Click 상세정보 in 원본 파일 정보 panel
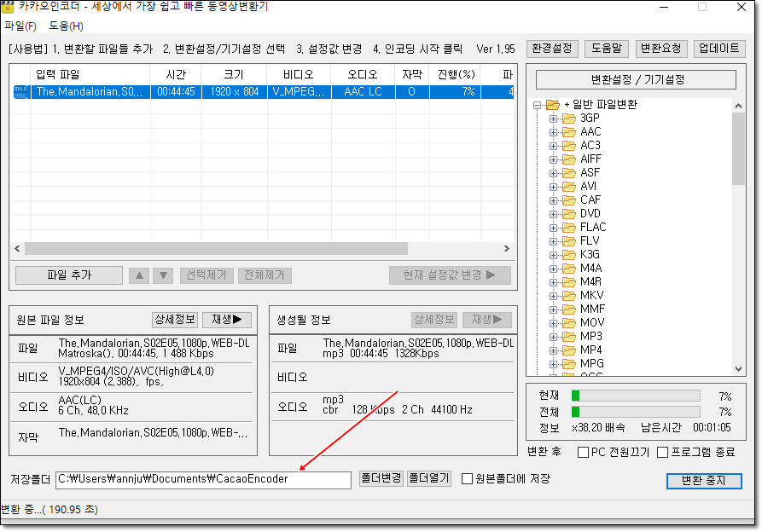This screenshot has height=532, width=762. tap(174, 320)
